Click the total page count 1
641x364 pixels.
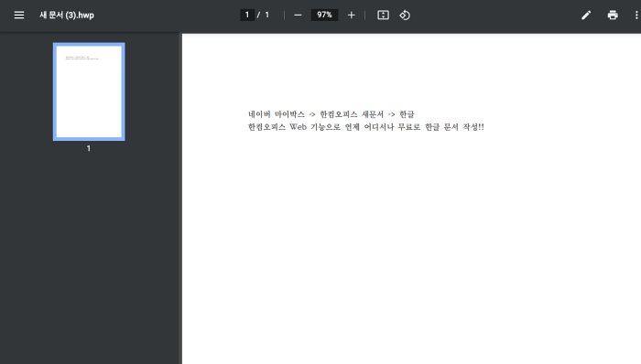(267, 16)
